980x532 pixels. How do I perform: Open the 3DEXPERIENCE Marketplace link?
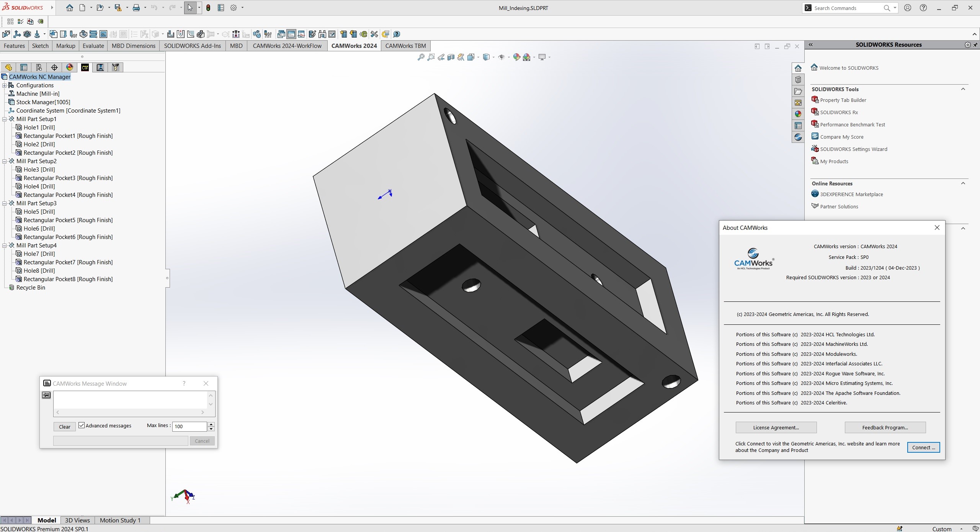[x=851, y=194]
